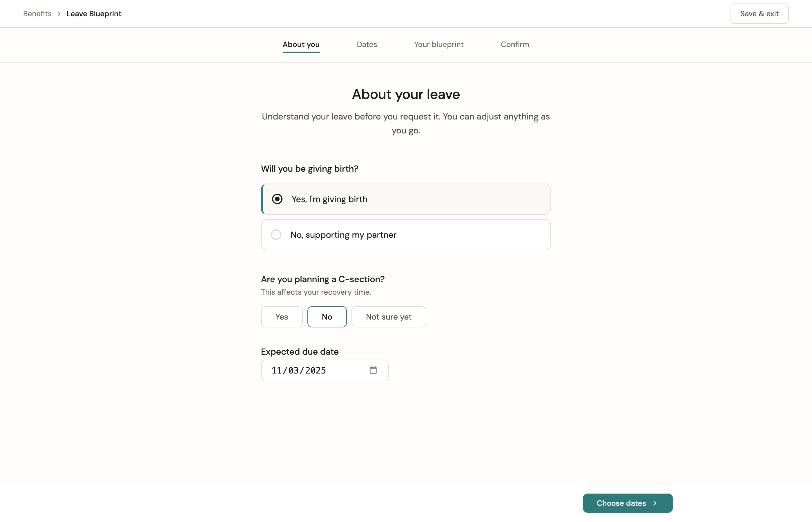The image size is (812, 522).
Task: Return to the 'About you' step
Action: pyautogui.click(x=301, y=44)
